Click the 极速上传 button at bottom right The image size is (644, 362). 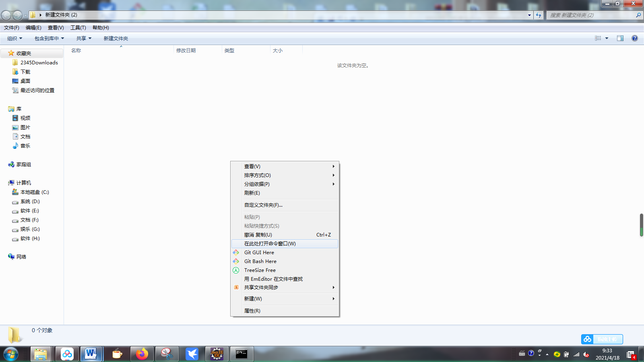(x=609, y=339)
